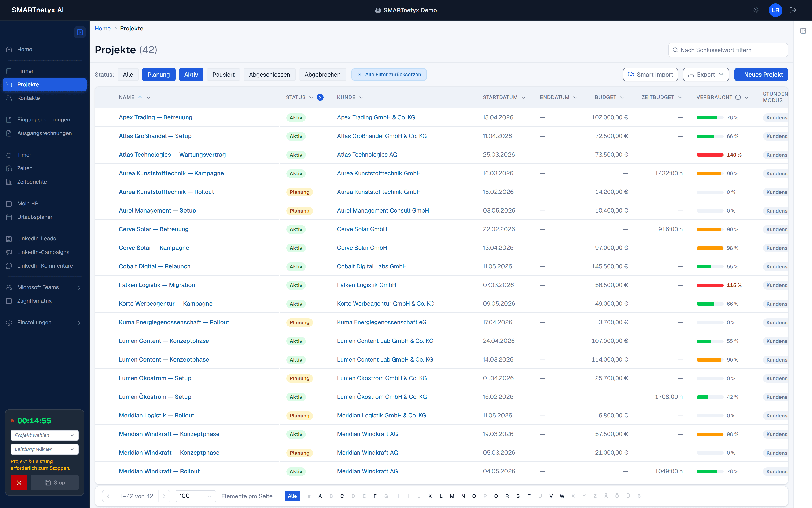The image size is (812, 508).
Task: Open the Projekte sidebar item
Action: [44, 85]
